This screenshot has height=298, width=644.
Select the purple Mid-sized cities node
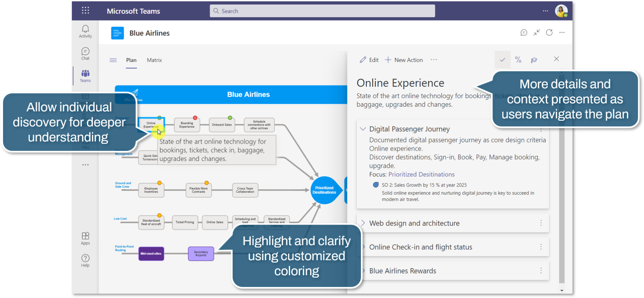point(151,254)
